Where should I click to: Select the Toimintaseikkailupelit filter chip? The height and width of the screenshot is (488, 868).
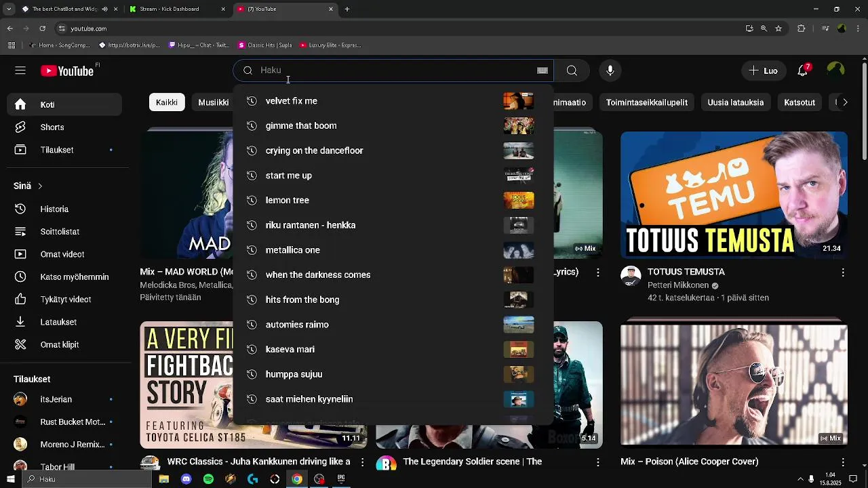coord(646,102)
